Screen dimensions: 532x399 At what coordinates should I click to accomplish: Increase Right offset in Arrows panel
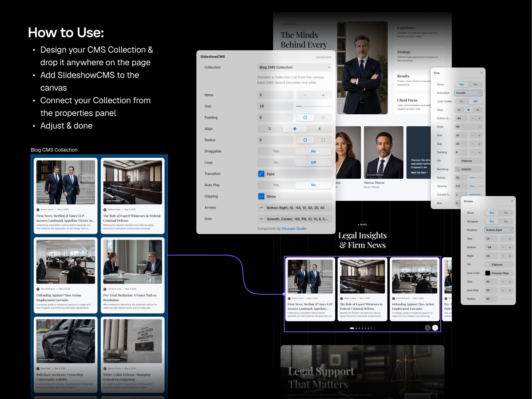point(510,256)
